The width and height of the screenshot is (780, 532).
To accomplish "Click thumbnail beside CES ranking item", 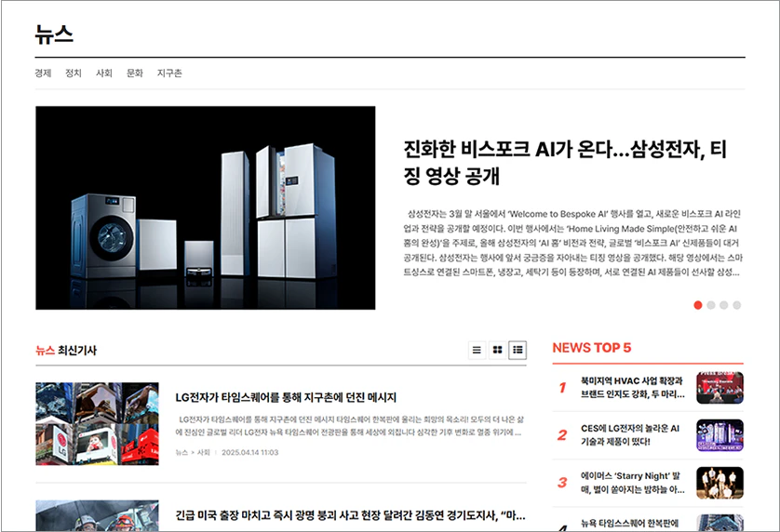I will [719, 435].
